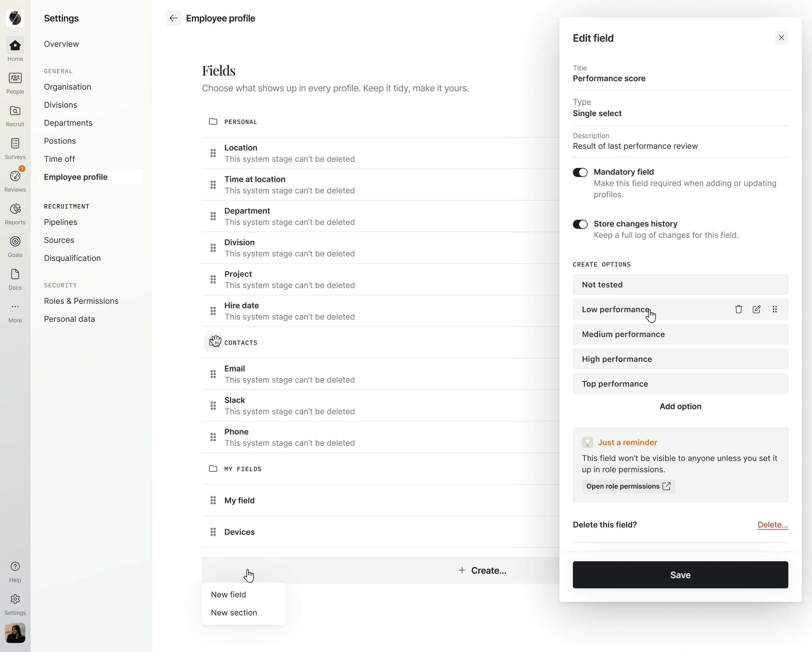Open Roles & Permissions settings page
The image size is (812, 652).
pyautogui.click(x=81, y=301)
